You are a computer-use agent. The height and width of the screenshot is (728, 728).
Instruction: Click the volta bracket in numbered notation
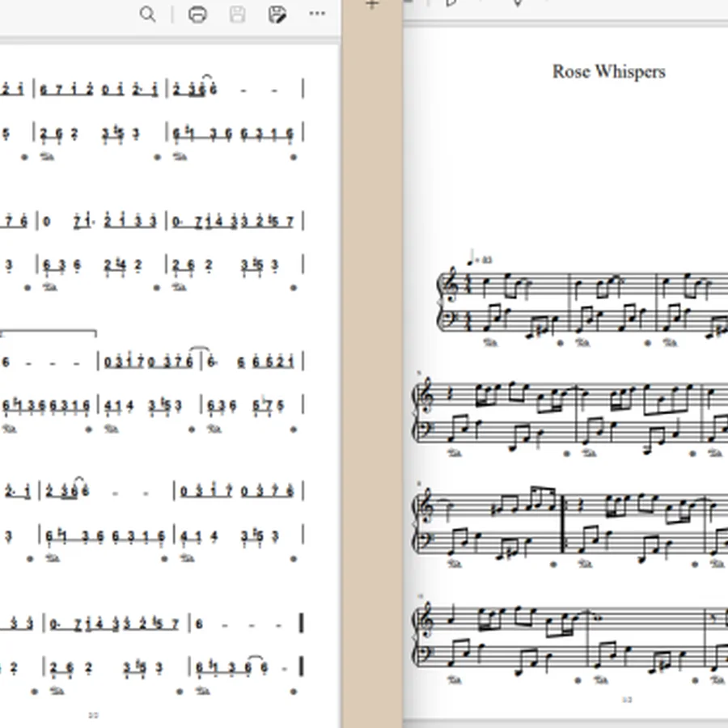coord(49,332)
